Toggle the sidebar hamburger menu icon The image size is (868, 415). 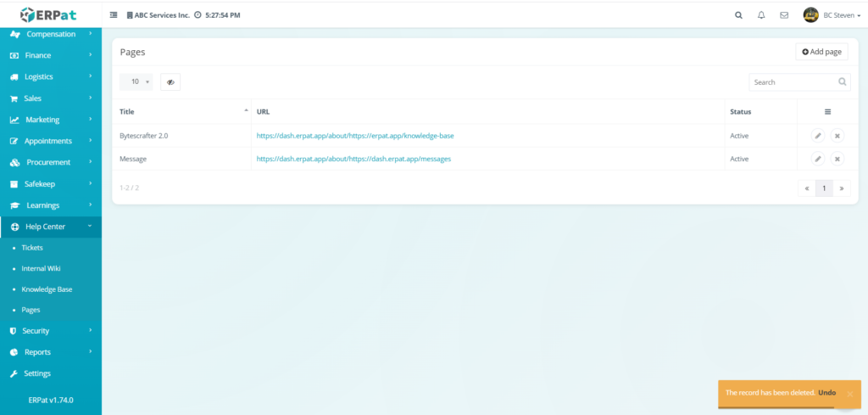(114, 15)
